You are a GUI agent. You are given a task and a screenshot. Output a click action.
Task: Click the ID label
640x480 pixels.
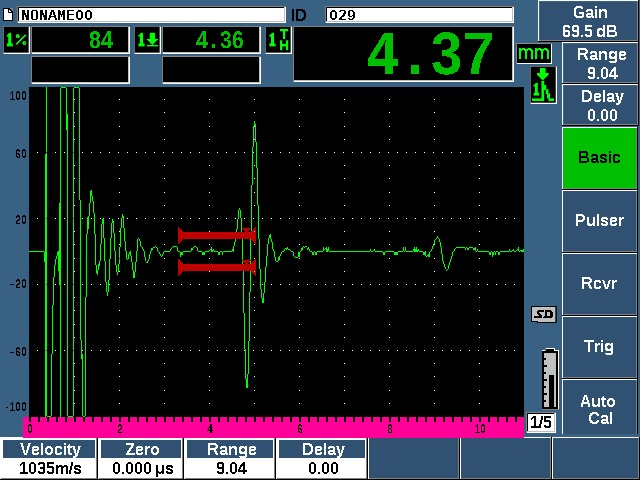[x=299, y=16]
